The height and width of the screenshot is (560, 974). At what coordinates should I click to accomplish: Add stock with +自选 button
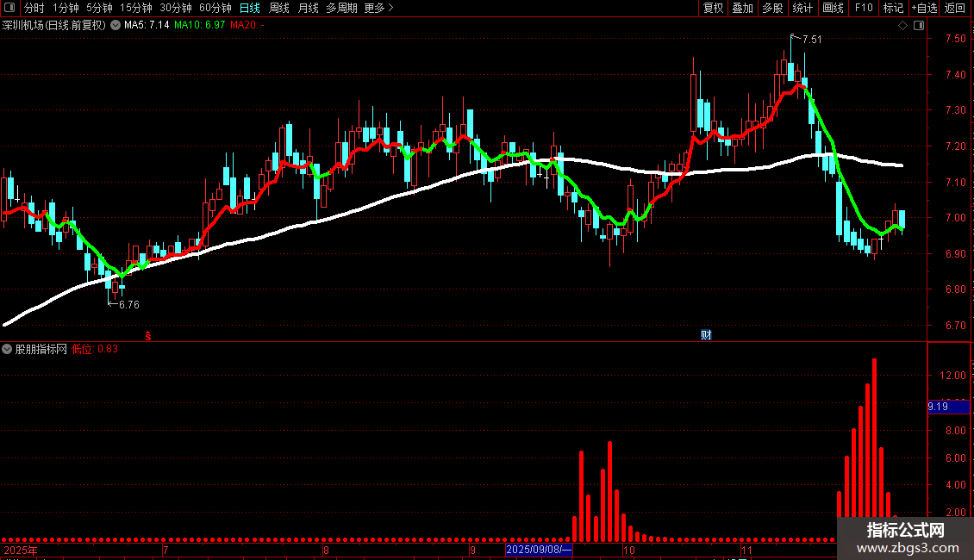pyautogui.click(x=924, y=8)
